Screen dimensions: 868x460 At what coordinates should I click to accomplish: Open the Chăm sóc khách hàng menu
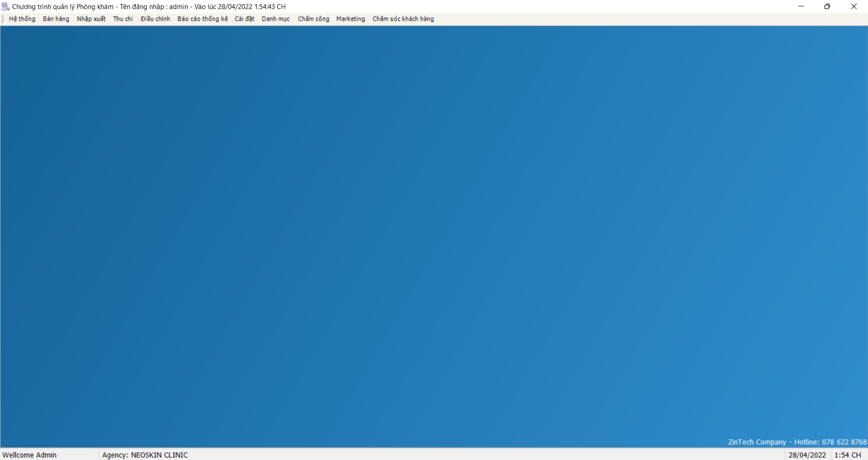403,19
